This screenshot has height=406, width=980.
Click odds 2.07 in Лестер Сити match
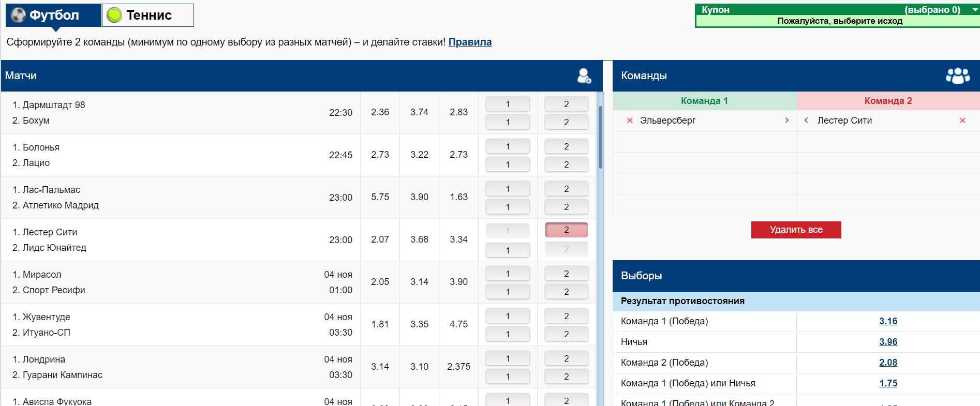tap(380, 239)
